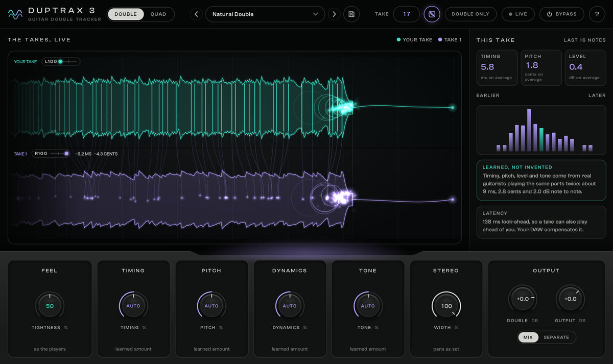Image resolution: width=613 pixels, height=364 pixels.
Task: Open the Natural Double preset dropdown
Action: [x=265, y=14]
